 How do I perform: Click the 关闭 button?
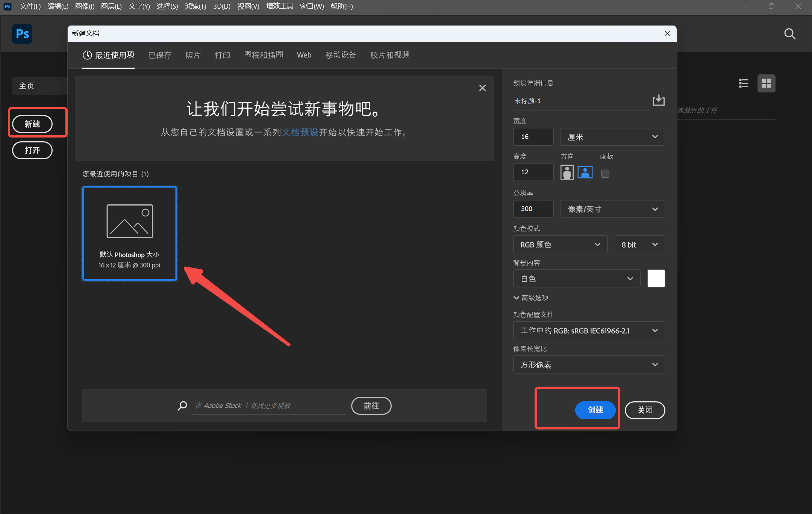pyautogui.click(x=645, y=410)
